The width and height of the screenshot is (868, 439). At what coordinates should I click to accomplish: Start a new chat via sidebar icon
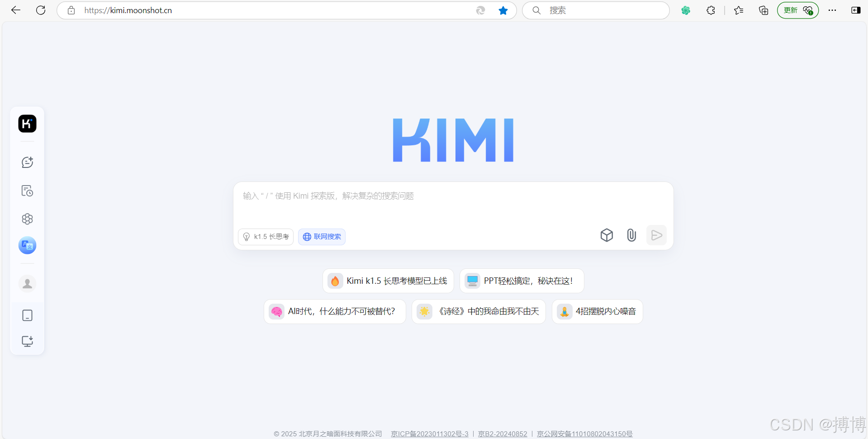[x=27, y=162]
